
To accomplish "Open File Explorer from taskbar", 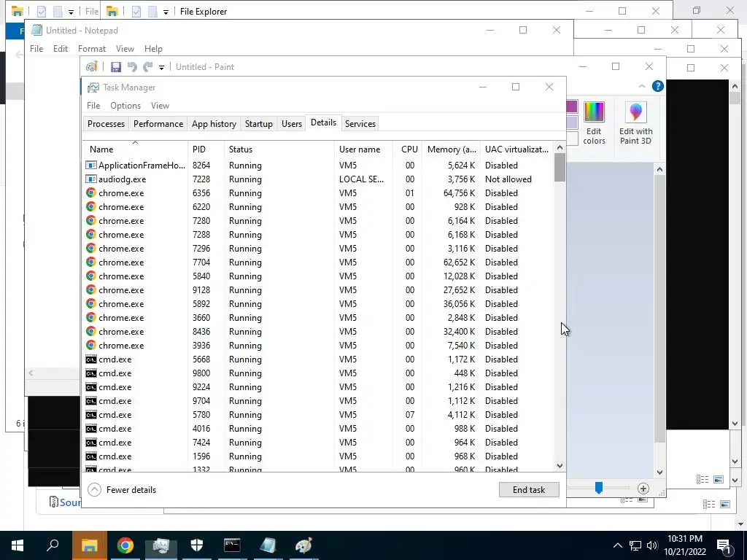I will coord(89,545).
